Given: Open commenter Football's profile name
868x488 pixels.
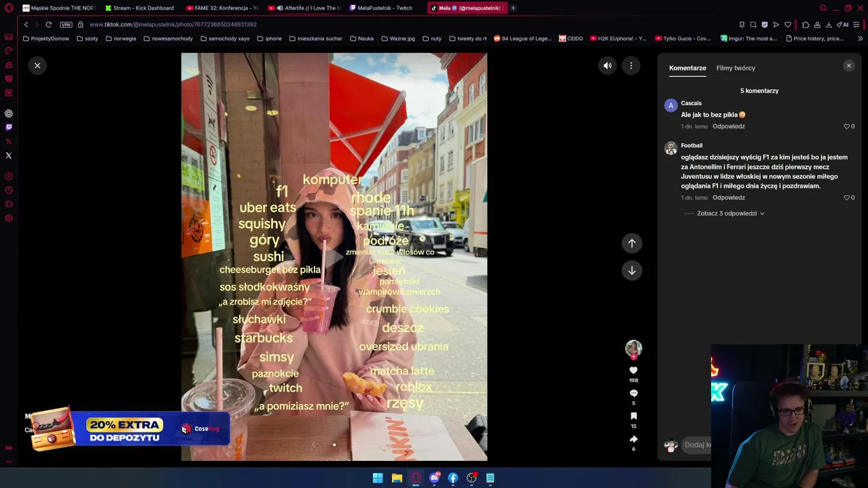Looking at the screenshot, I should [x=692, y=145].
